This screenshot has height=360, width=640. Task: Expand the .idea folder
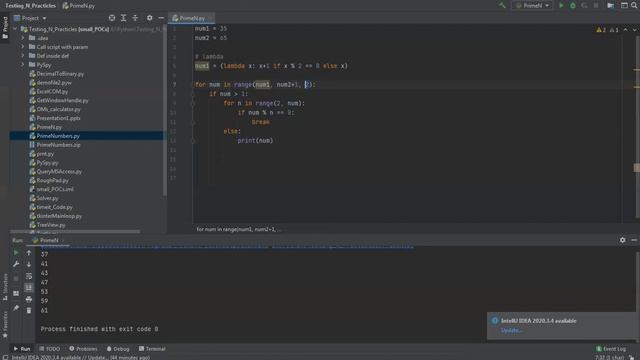point(23,38)
